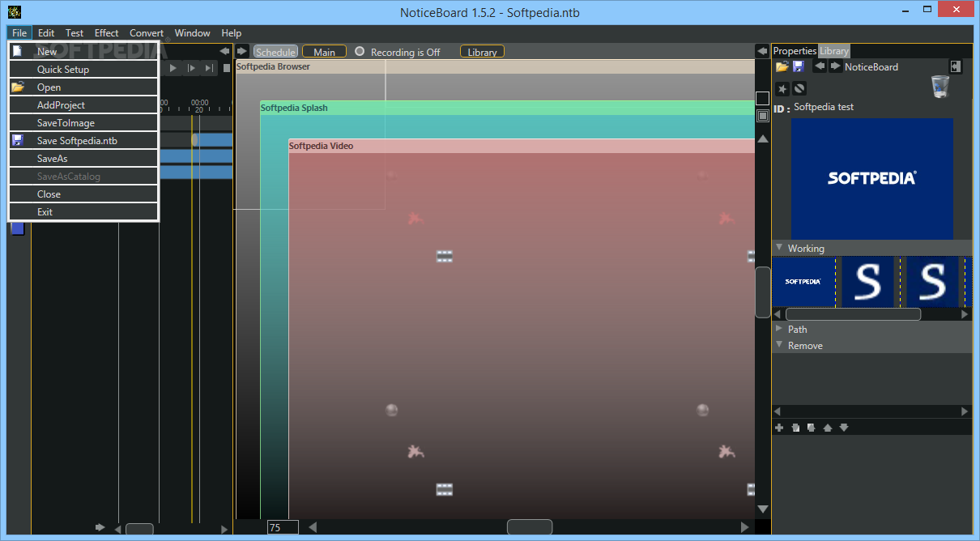This screenshot has height=541, width=980.
Task: Click the Working thumbnails scrollbar thumb
Action: (853, 313)
